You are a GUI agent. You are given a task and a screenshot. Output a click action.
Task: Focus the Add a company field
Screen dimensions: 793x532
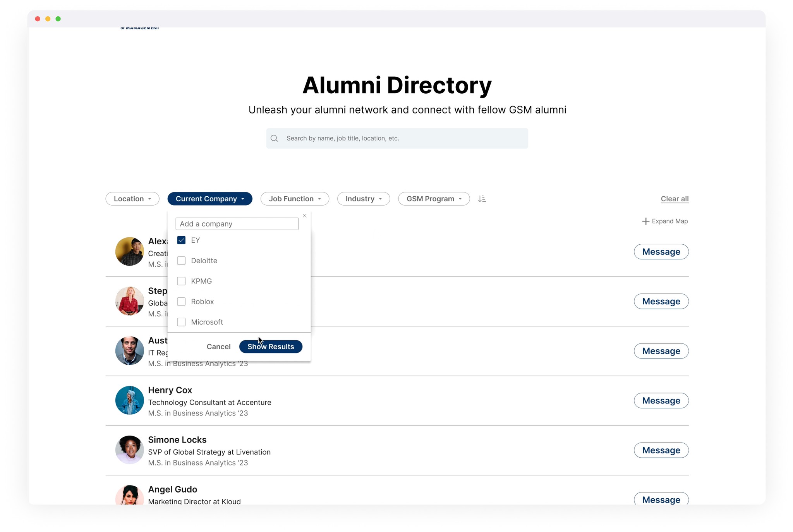[237, 224]
